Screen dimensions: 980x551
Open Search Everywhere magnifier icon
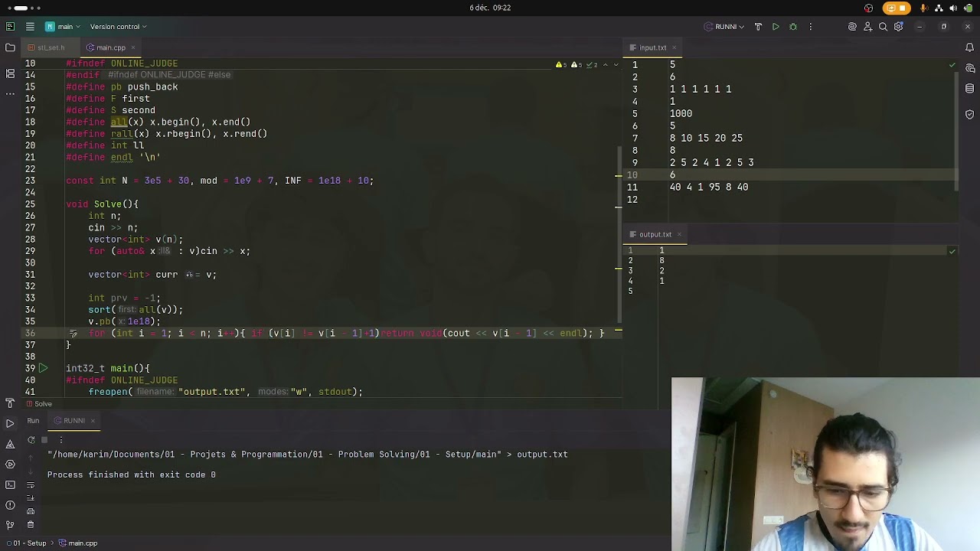point(883,27)
